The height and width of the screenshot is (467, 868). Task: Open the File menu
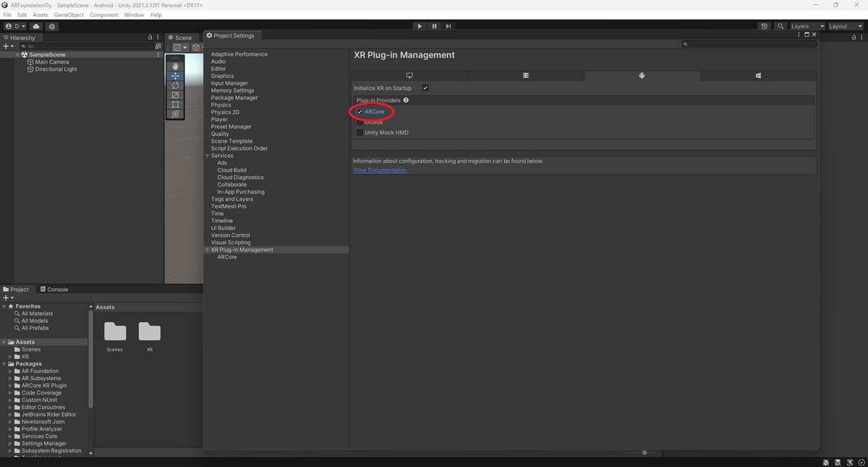pos(7,14)
